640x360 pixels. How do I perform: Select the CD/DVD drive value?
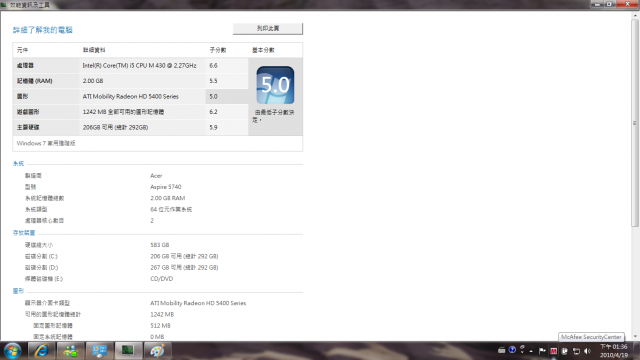[x=162, y=279]
